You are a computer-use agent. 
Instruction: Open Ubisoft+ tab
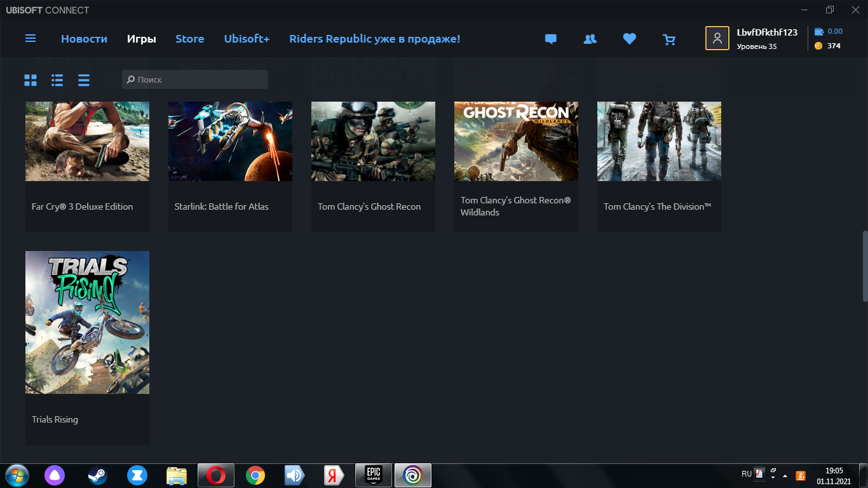pos(247,39)
